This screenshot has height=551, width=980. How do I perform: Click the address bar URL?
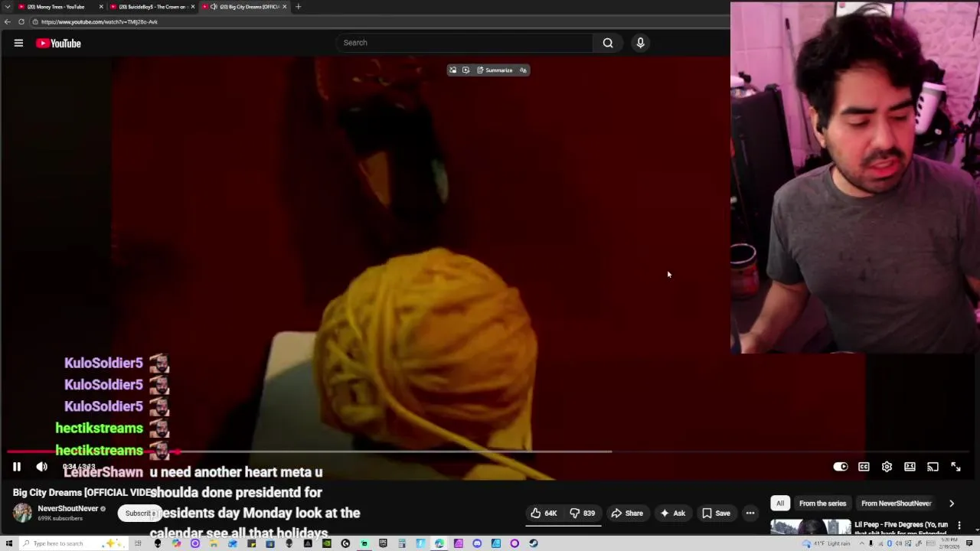(x=100, y=22)
